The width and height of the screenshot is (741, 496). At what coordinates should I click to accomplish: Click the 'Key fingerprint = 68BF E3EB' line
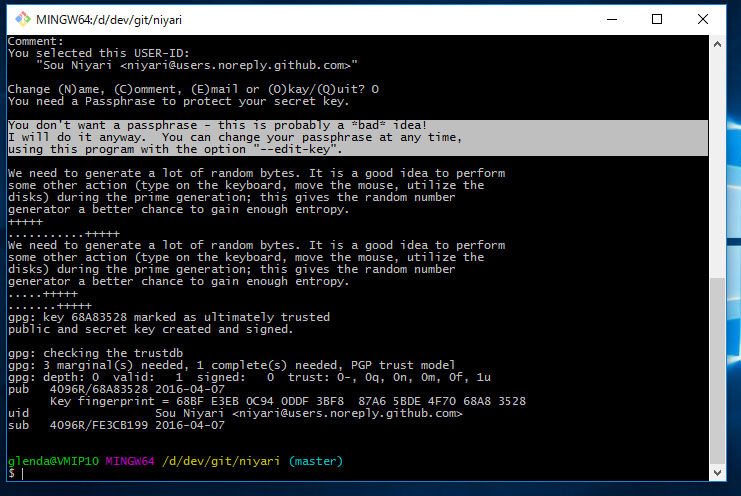coord(288,402)
